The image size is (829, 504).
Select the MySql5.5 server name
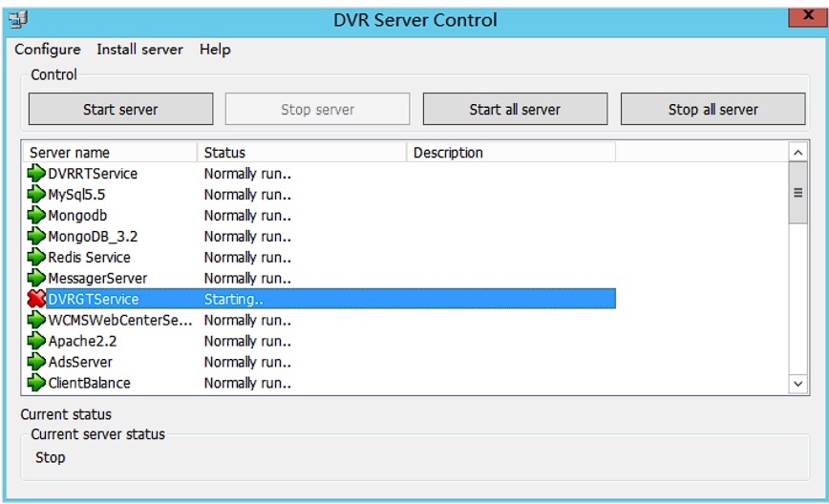point(76,195)
